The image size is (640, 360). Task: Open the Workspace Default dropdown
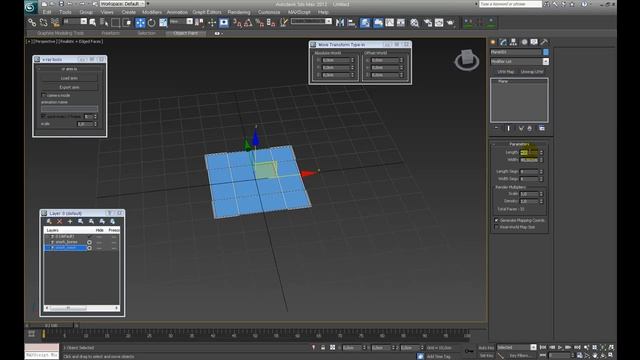pos(122,4)
